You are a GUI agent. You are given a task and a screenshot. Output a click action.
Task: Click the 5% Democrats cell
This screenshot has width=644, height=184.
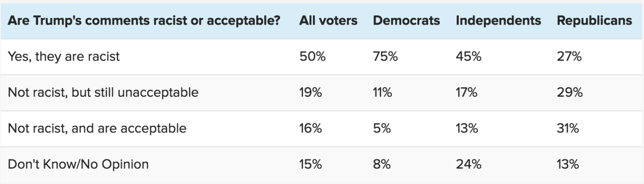click(x=381, y=128)
